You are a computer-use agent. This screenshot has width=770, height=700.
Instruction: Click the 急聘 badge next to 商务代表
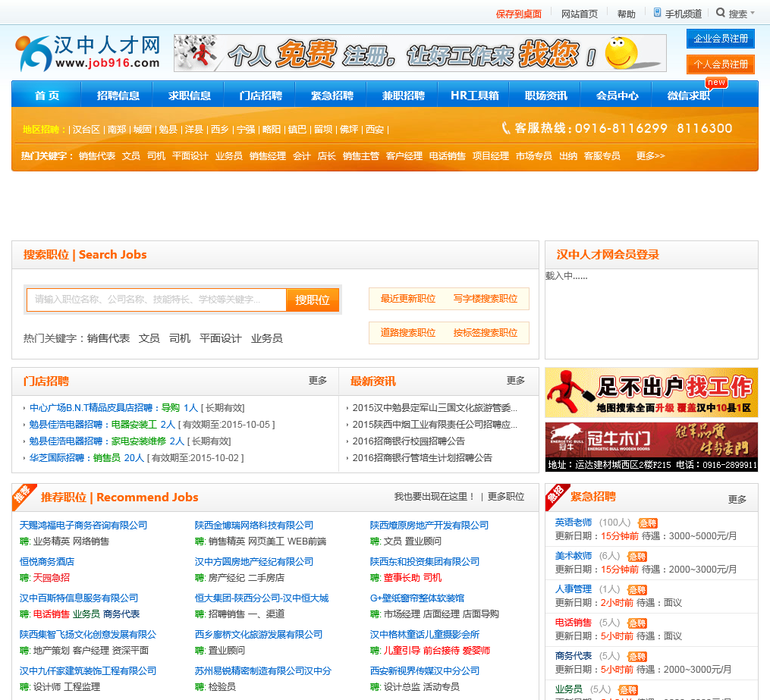click(637, 657)
